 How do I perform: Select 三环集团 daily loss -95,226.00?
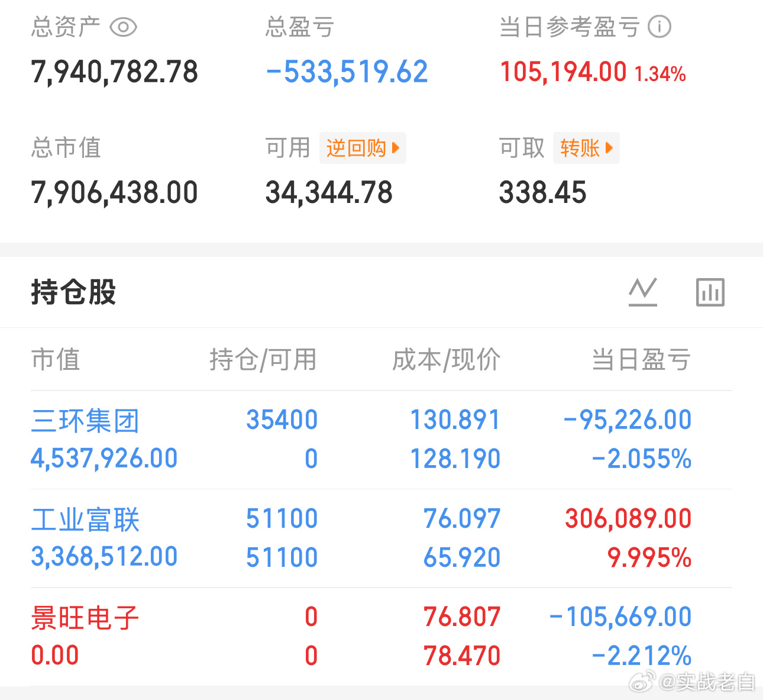(x=628, y=420)
